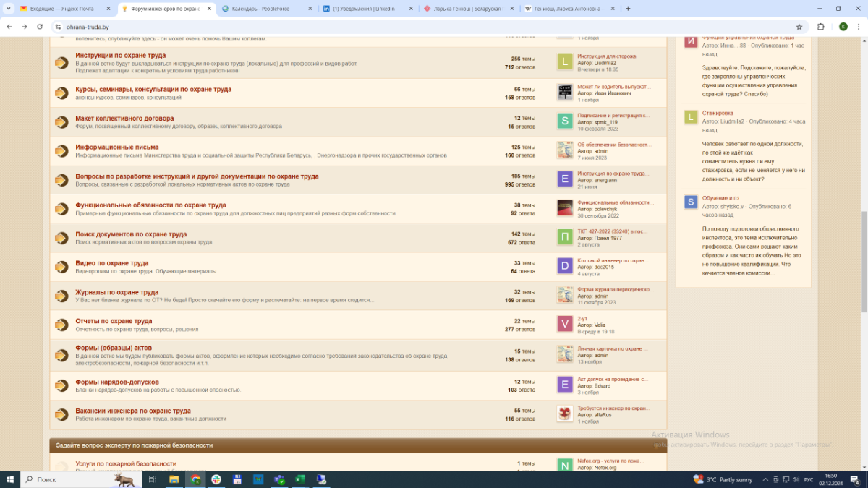Open the Microsoft Teams taskbar icon
Screen dimensions: 868x488
tap(279, 479)
